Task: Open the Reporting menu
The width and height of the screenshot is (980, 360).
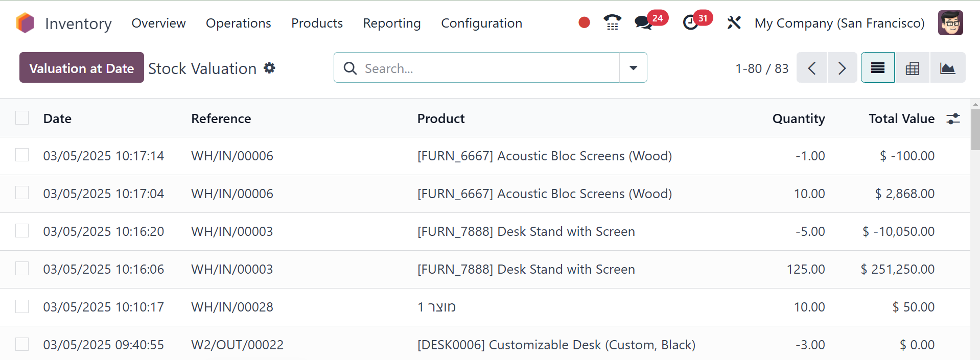Action: [391, 23]
